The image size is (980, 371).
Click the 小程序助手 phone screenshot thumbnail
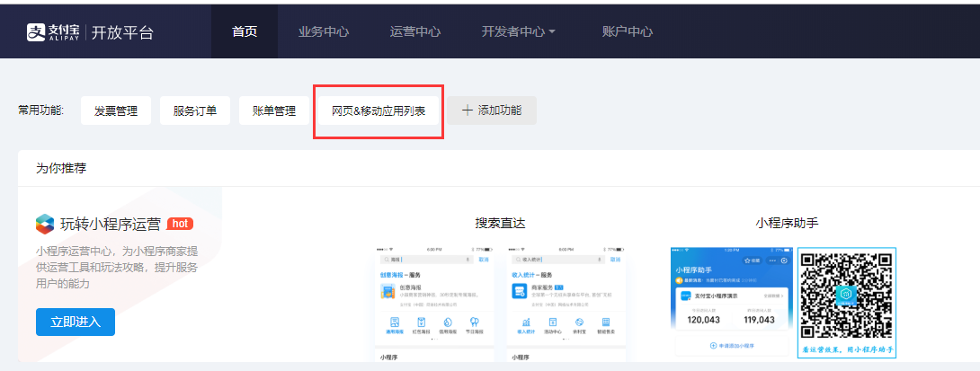[x=732, y=302]
